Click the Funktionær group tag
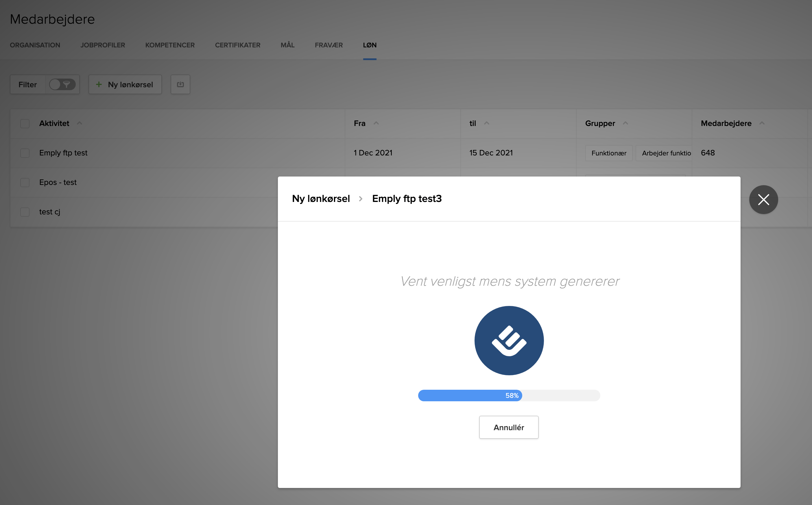Screen dimensions: 812x505 click(x=609, y=153)
